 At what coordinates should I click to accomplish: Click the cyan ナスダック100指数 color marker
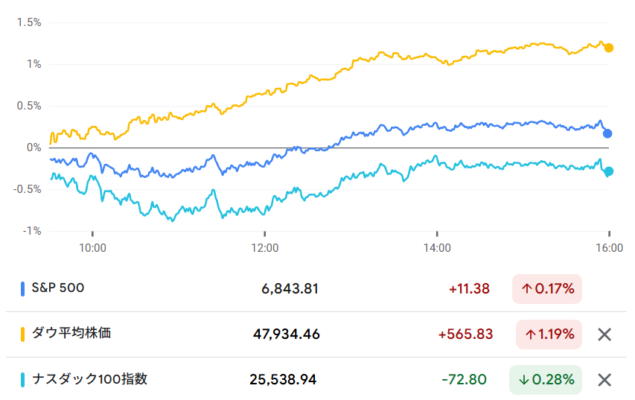[x=23, y=380]
